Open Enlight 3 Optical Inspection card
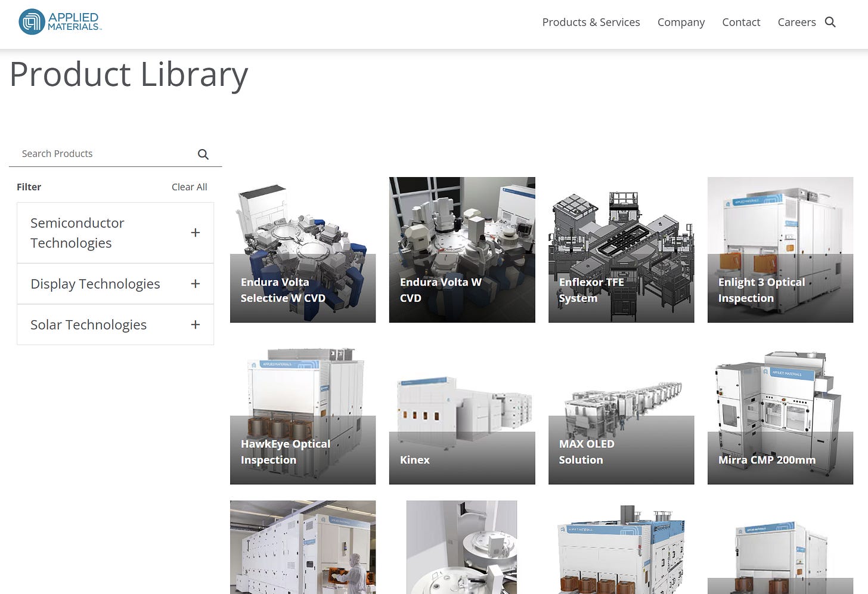 click(x=780, y=250)
